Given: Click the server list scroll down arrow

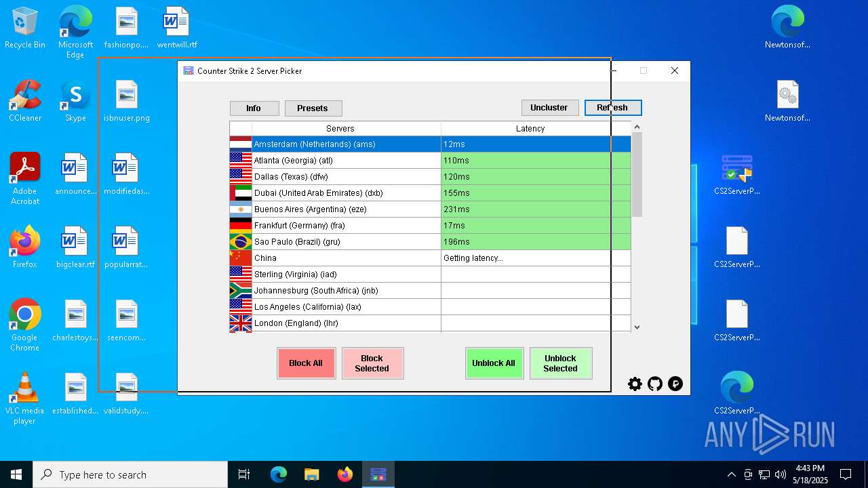Looking at the screenshot, I should (x=637, y=327).
